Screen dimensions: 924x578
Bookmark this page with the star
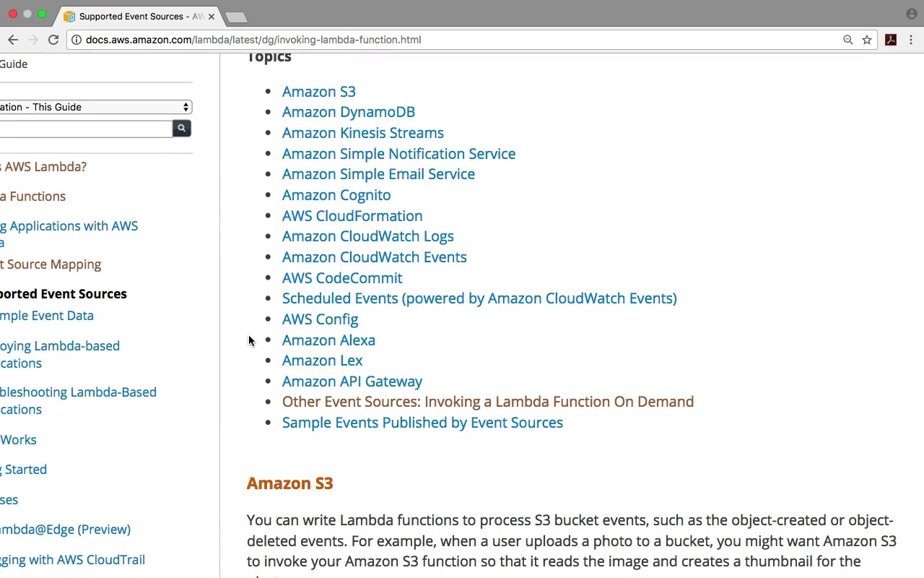867,40
